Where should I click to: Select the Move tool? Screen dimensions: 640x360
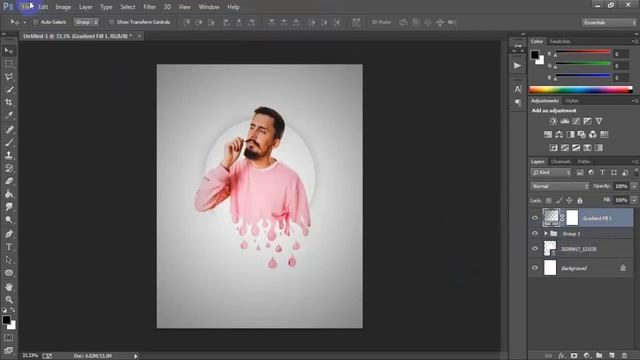[9, 51]
